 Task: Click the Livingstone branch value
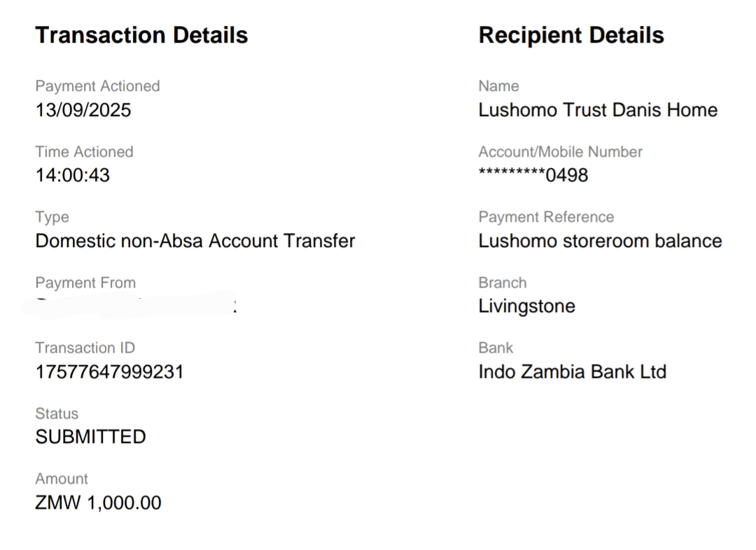tap(526, 306)
